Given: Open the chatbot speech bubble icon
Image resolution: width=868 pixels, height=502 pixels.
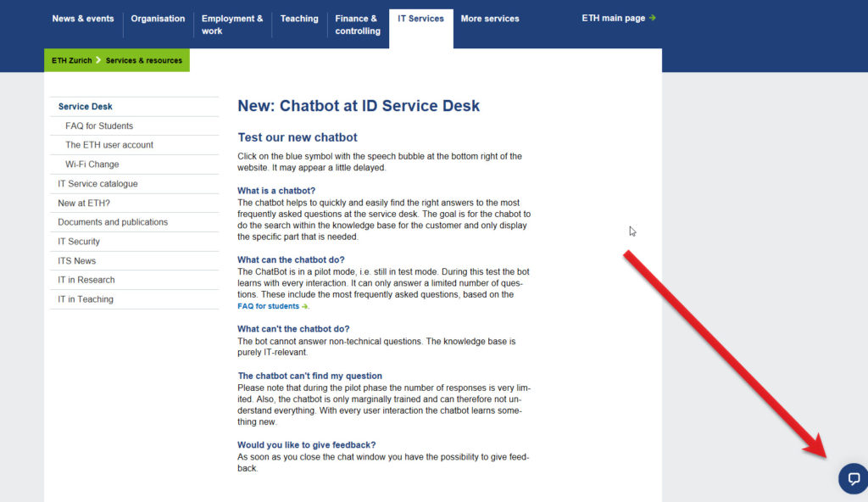Looking at the screenshot, I should [x=853, y=479].
